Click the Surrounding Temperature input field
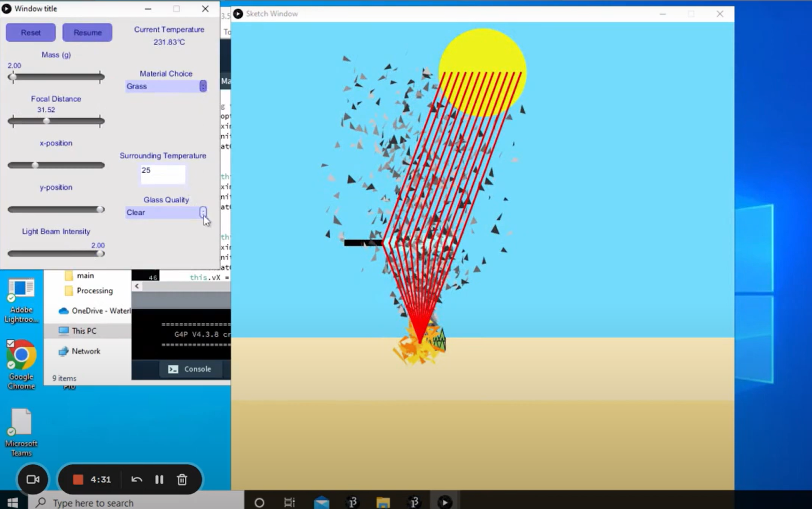 coord(163,174)
